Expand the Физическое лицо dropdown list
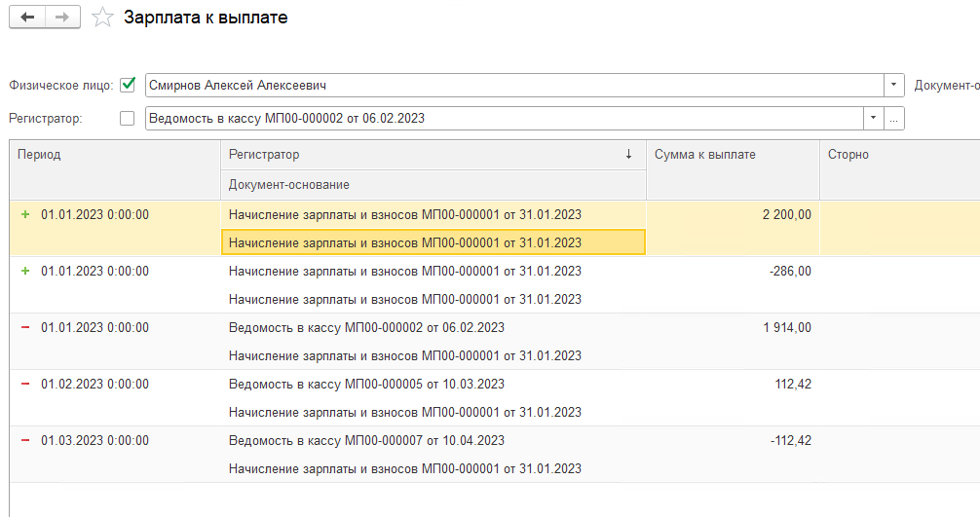The height and width of the screenshot is (517, 980). pyautogui.click(x=894, y=86)
